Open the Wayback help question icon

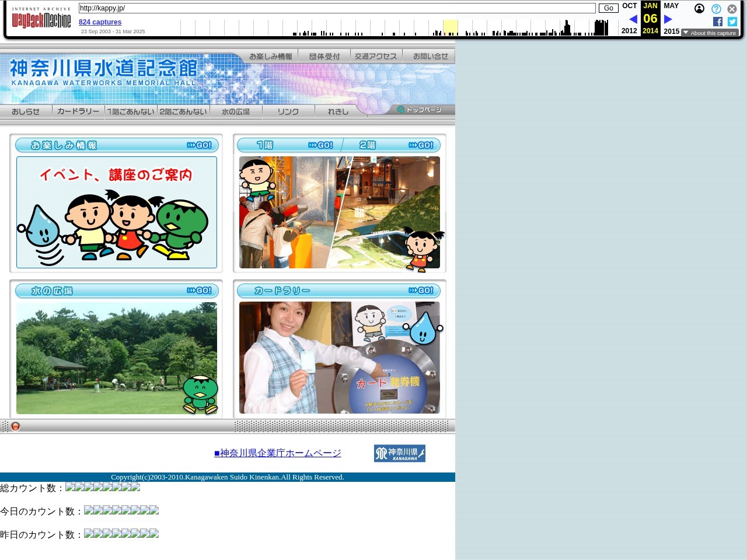(716, 9)
